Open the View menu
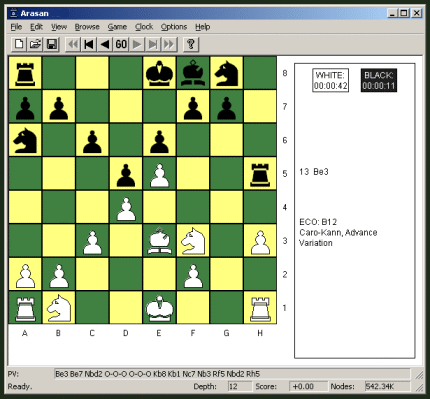The width and height of the screenshot is (430, 399). coord(59,27)
